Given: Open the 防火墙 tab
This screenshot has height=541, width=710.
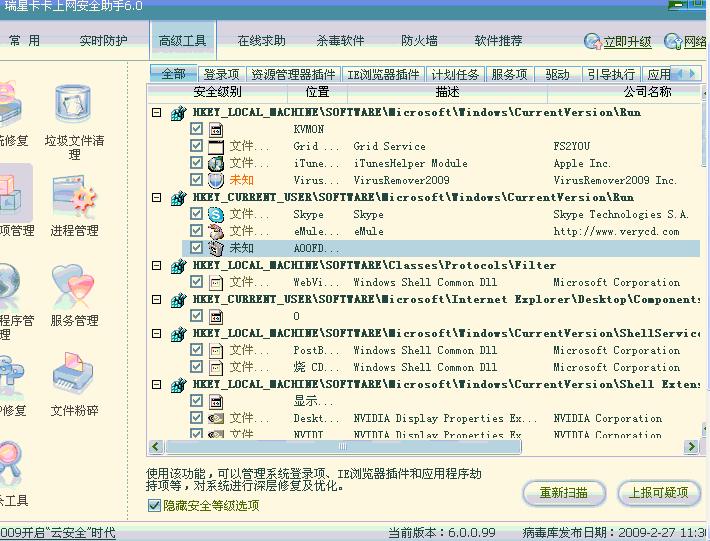Looking at the screenshot, I should pyautogui.click(x=419, y=41).
